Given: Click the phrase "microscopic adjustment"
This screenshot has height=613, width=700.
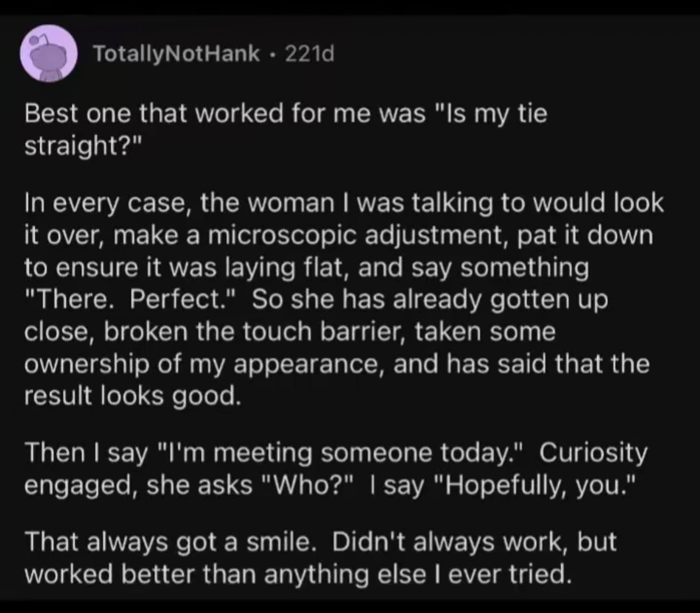Looking at the screenshot, I should 358,235.
